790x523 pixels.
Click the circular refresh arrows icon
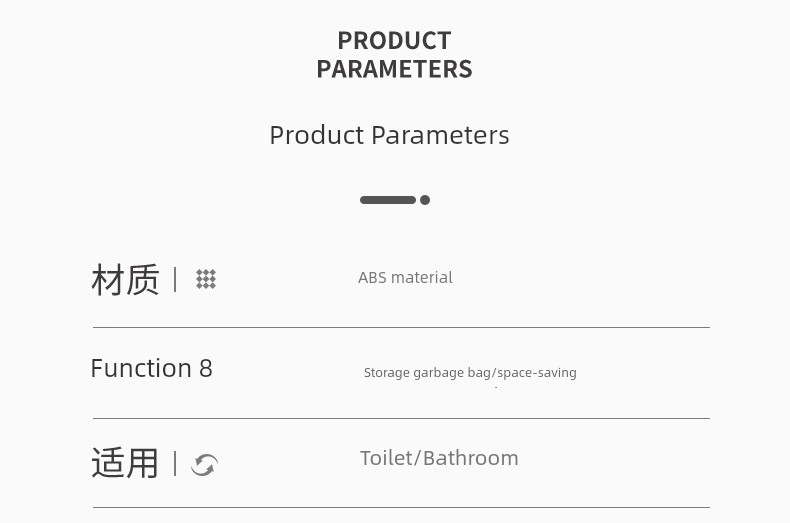click(x=205, y=465)
